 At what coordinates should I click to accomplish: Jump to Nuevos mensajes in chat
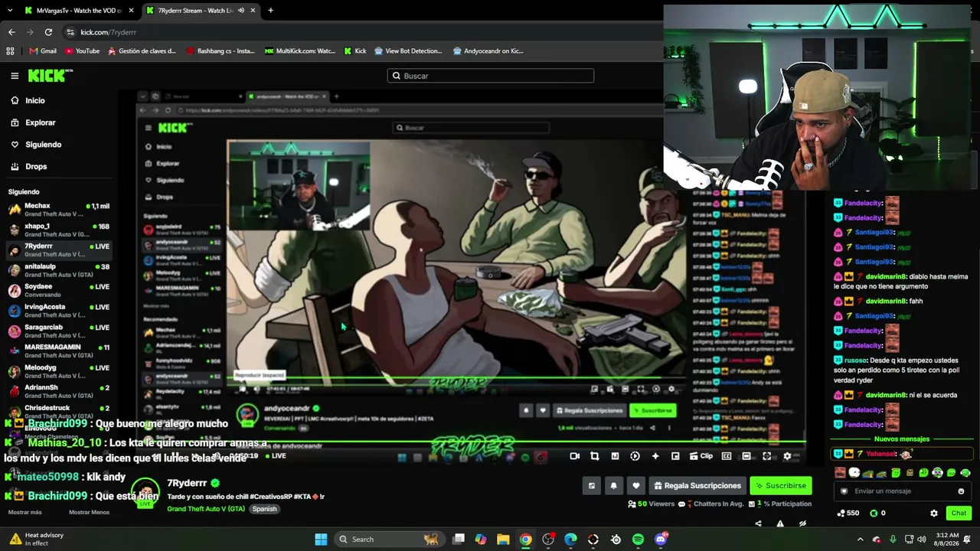pyautogui.click(x=902, y=439)
